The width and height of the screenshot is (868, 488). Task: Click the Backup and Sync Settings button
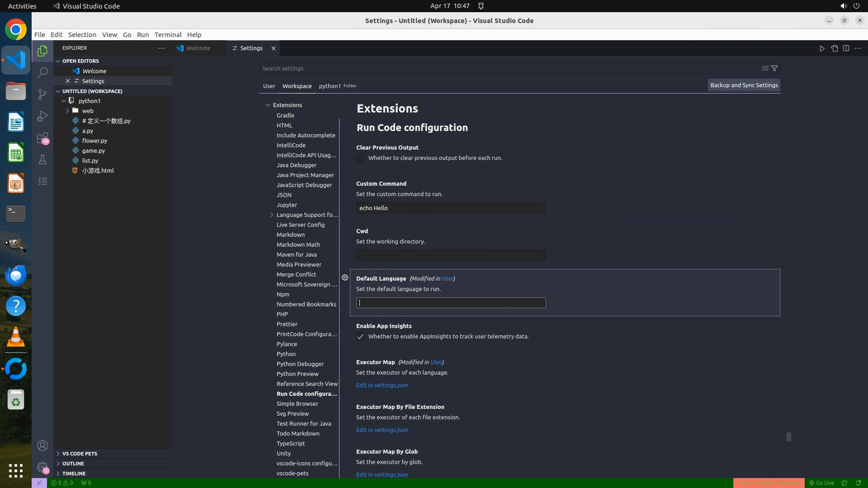(744, 85)
